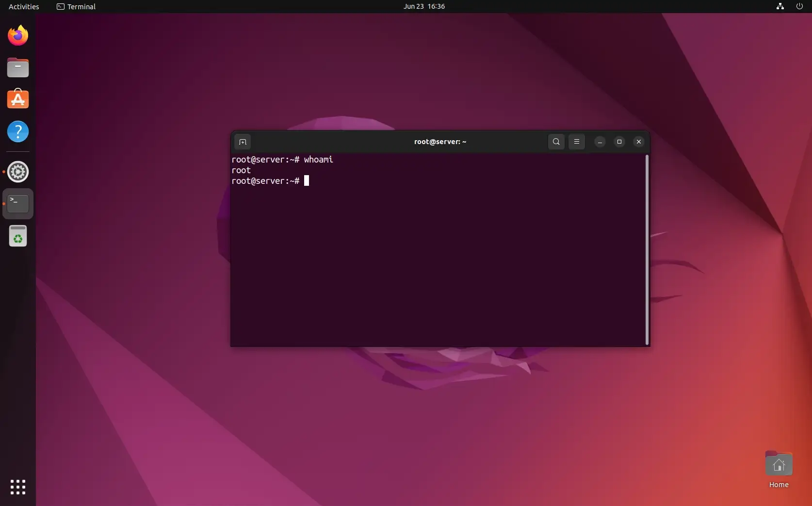Open the Files app from the dock
Screen dimensions: 812x506
point(17,67)
